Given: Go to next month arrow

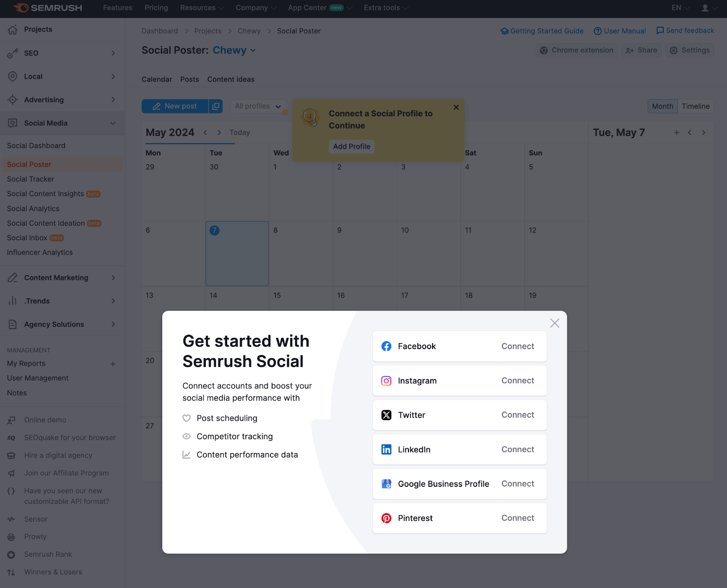Looking at the screenshot, I should pos(219,133).
